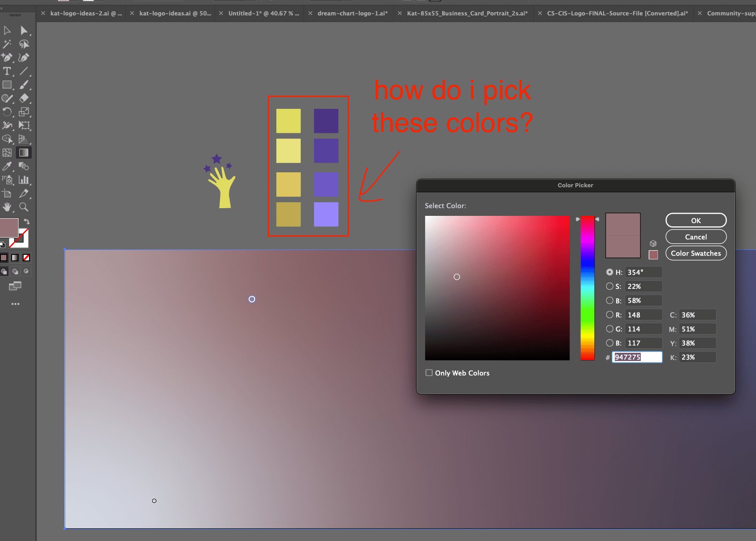Confirm color selection with OK
The image size is (756, 541).
click(x=695, y=220)
